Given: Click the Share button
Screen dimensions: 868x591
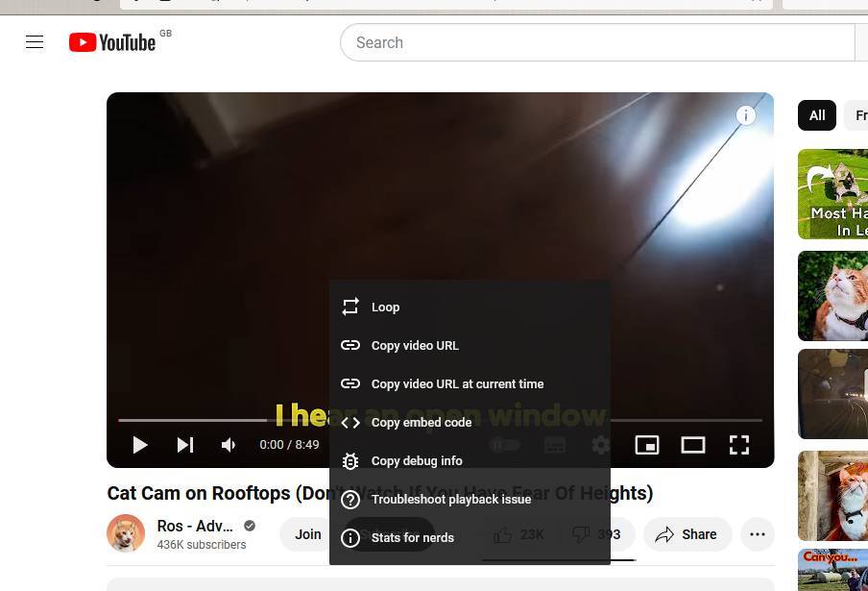Looking at the screenshot, I should tap(687, 534).
